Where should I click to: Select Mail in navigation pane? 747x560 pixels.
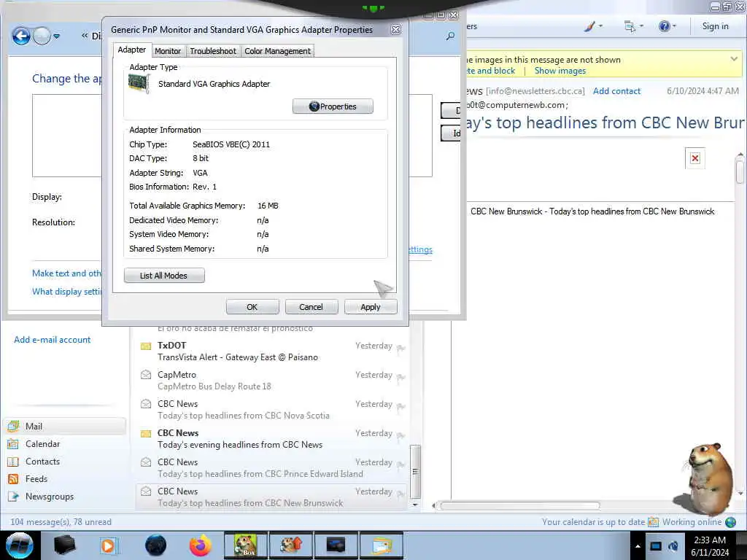click(x=66, y=426)
